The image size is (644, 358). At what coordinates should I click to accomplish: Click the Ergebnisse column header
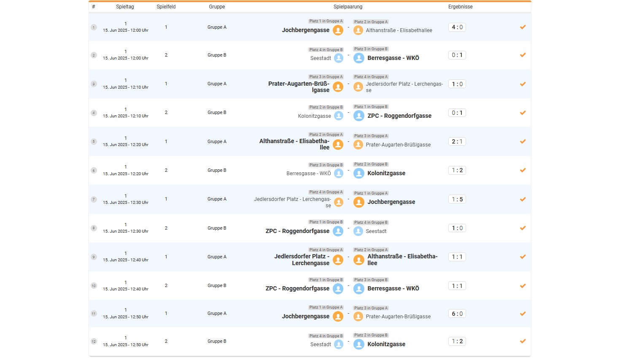460,7
